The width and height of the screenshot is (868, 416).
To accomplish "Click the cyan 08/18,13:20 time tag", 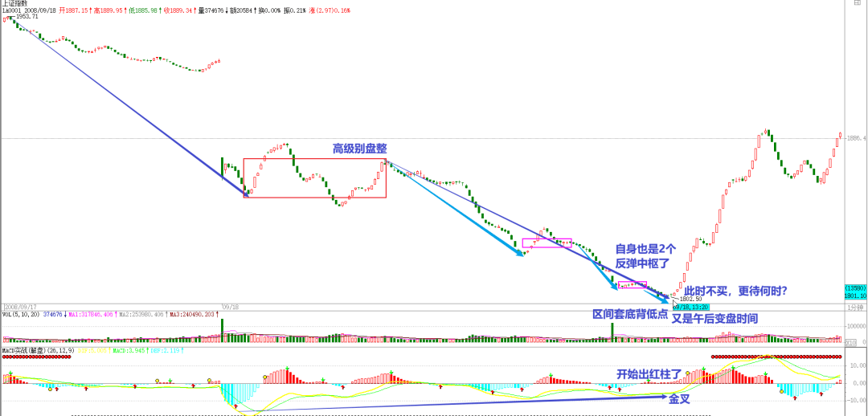I will [693, 307].
